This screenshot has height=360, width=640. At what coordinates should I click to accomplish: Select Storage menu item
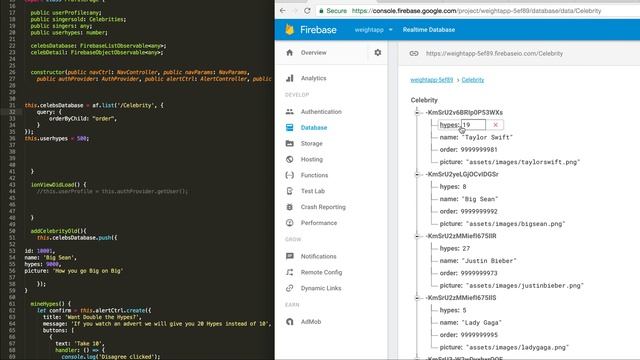[x=311, y=144]
